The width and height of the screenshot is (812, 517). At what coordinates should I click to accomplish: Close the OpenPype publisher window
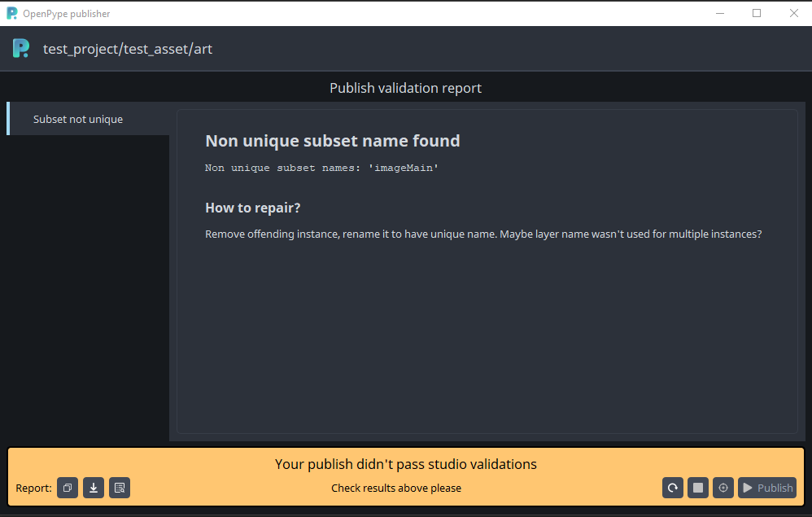click(x=794, y=14)
